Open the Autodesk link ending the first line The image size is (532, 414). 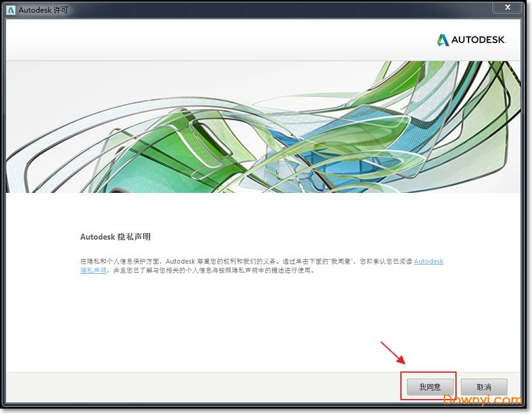tap(428, 261)
